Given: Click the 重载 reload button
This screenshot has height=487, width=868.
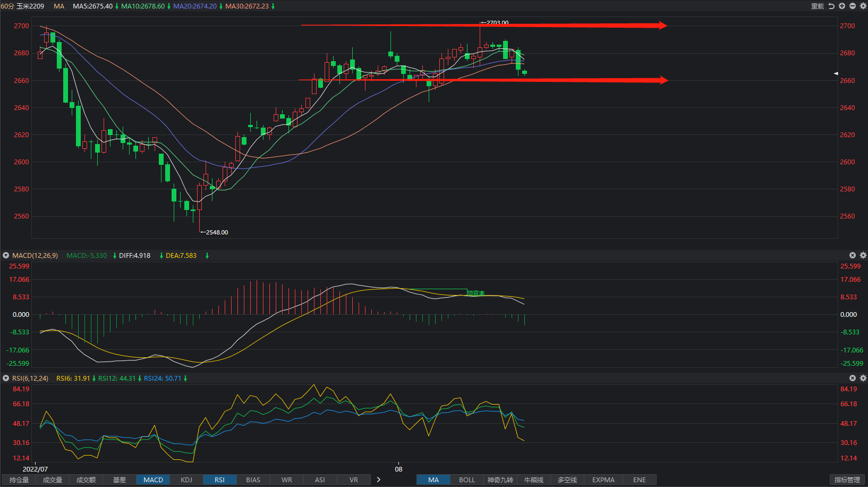Looking at the screenshot, I should [817, 6].
